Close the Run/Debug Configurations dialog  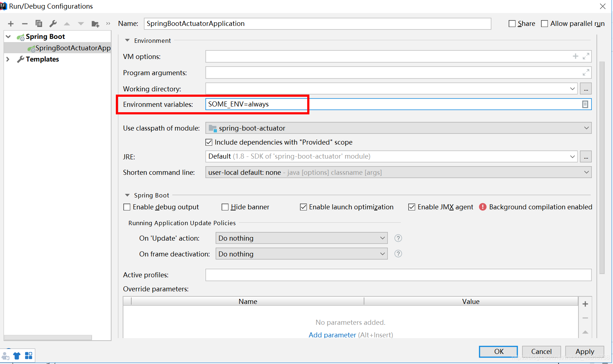point(603,6)
